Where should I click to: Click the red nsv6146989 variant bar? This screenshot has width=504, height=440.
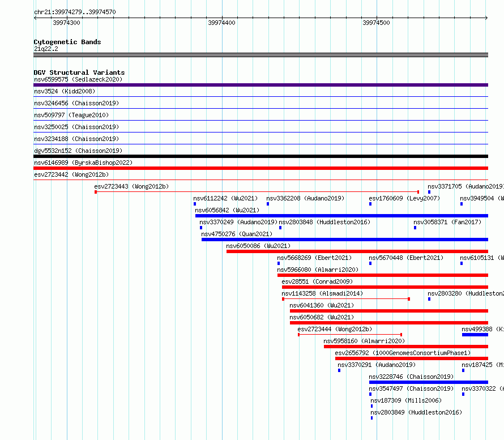[x=260, y=168]
